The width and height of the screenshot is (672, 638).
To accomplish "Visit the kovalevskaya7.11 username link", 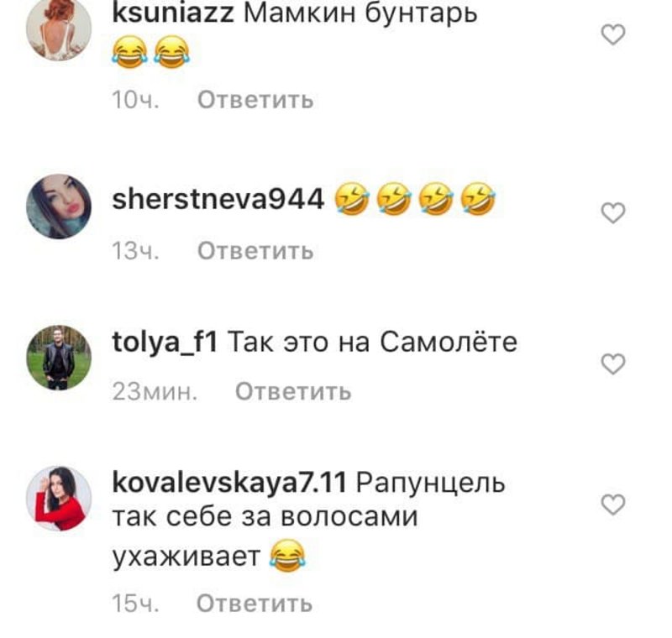I will click(x=229, y=483).
